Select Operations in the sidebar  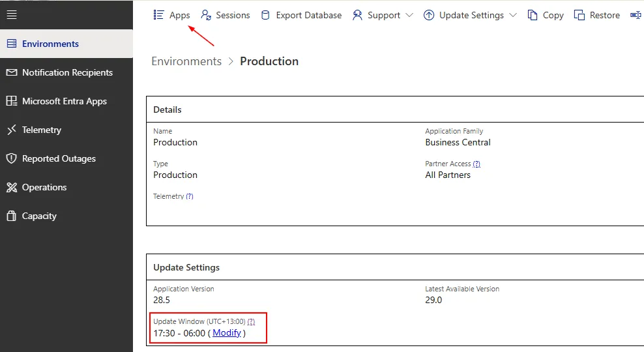click(x=66, y=187)
